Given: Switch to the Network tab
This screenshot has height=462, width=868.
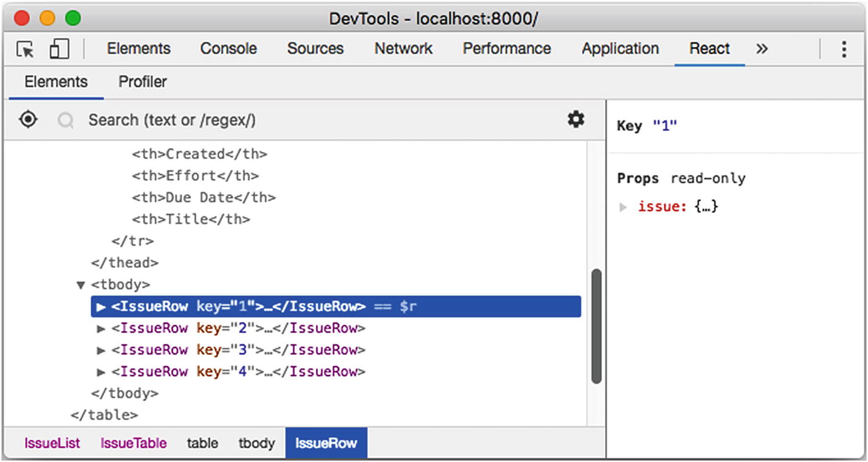Looking at the screenshot, I should coord(403,49).
